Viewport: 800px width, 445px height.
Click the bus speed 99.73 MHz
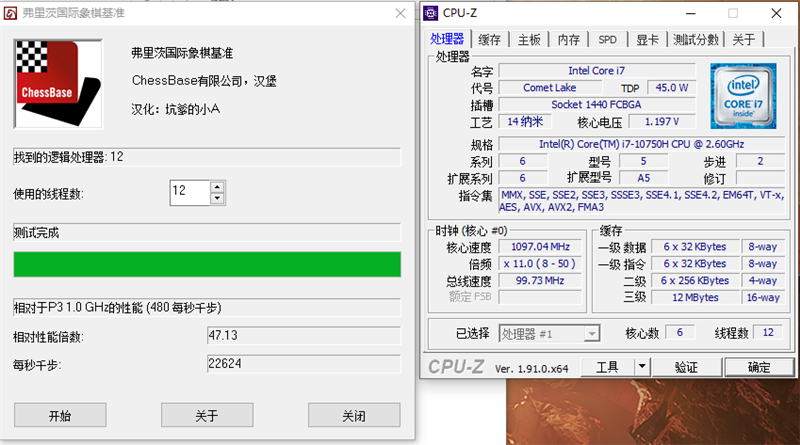(x=540, y=280)
